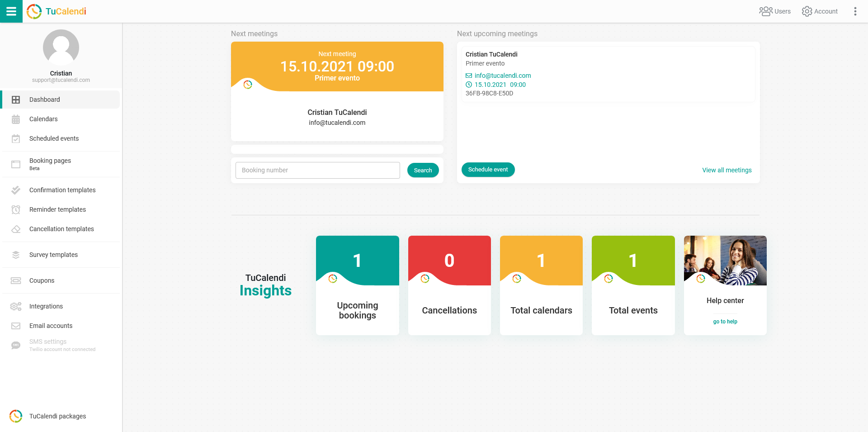Open TuCalendi packages at sidebar bottom
This screenshot has height=432, width=868.
[x=61, y=416]
